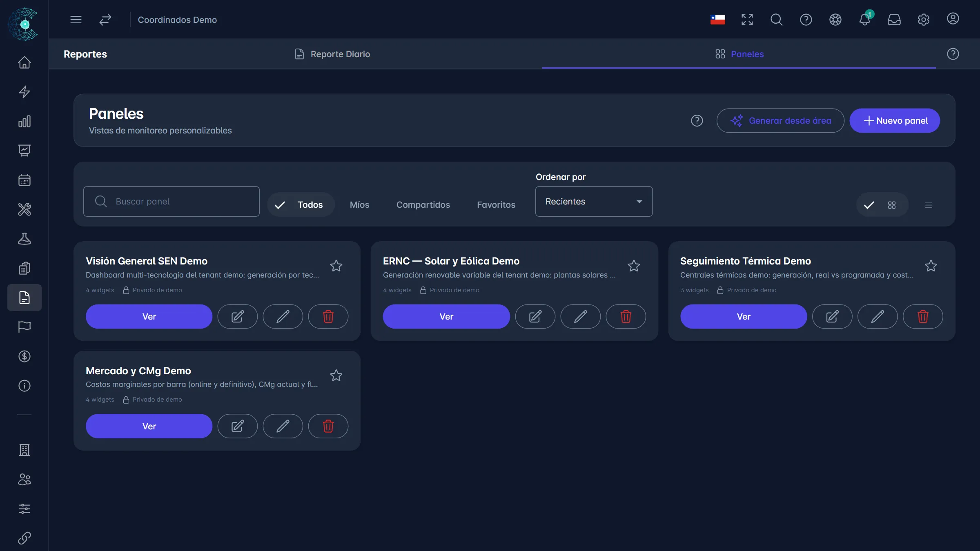
Task: Open the users sidebar icon
Action: (24, 480)
